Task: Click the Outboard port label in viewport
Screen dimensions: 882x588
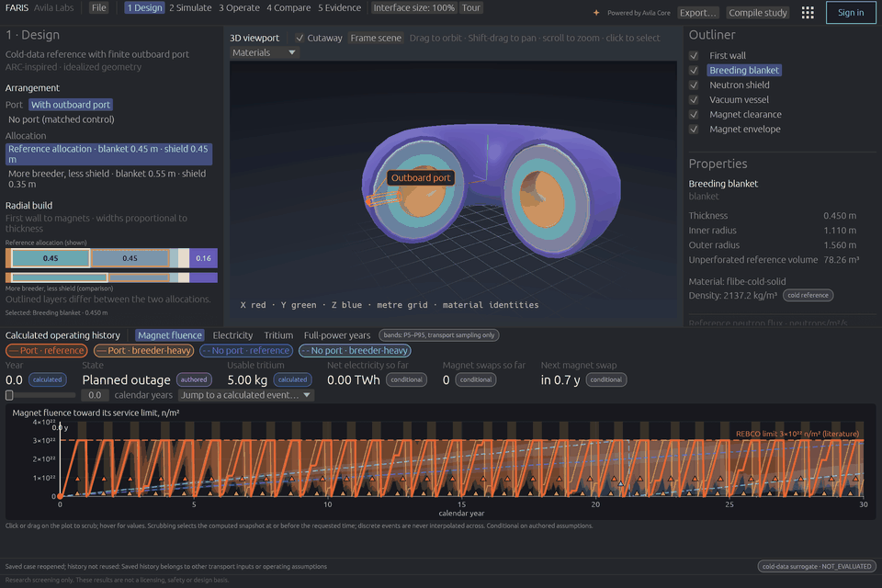Action: click(x=420, y=178)
